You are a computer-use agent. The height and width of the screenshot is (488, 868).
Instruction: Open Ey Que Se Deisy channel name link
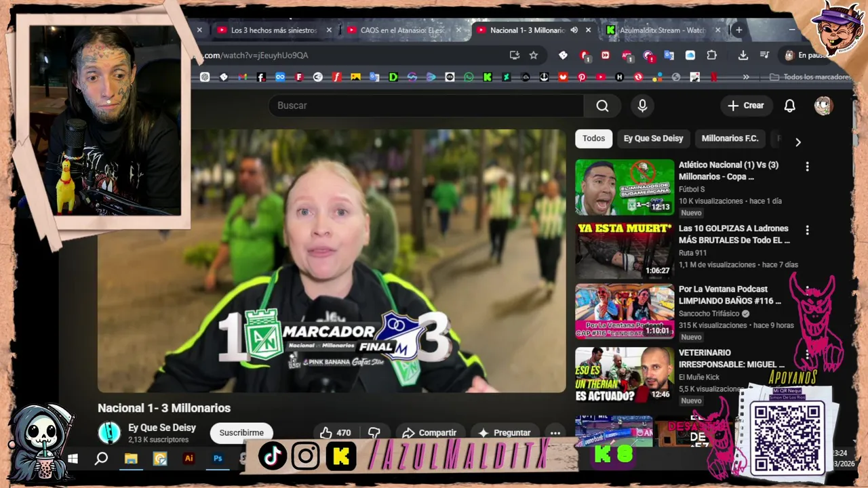[x=162, y=428]
